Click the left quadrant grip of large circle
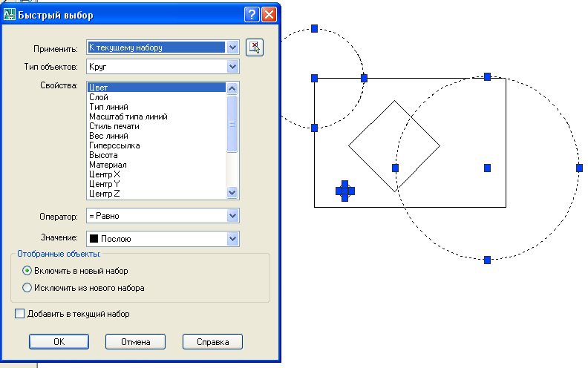 coord(395,168)
